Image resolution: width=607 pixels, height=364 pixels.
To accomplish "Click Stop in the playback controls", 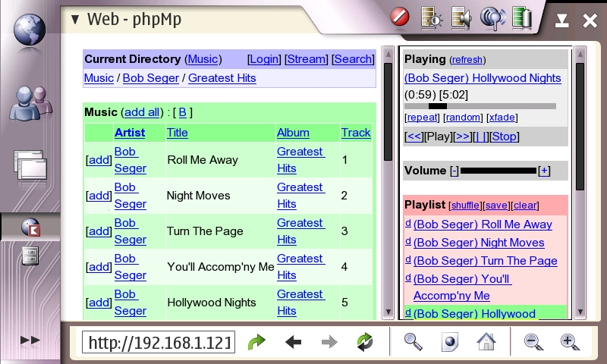I will (505, 136).
